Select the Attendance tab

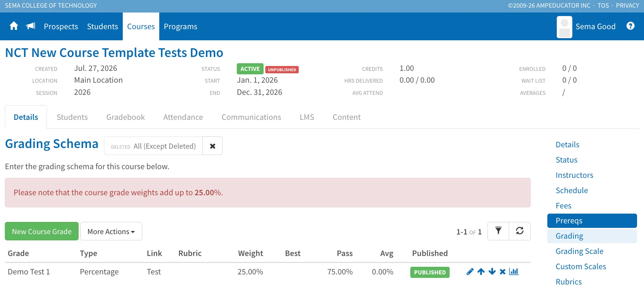coord(183,117)
